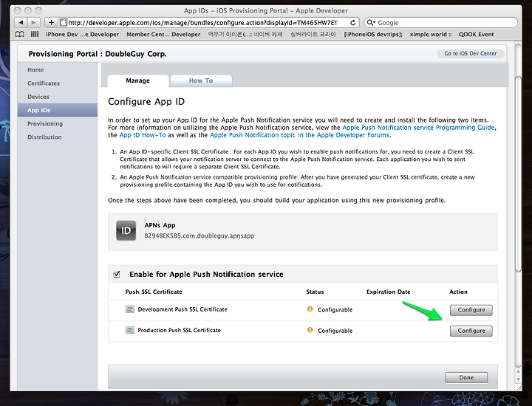Open Apple Push Notification topic forums link
The width and height of the screenshot is (532, 406).
coord(299,135)
